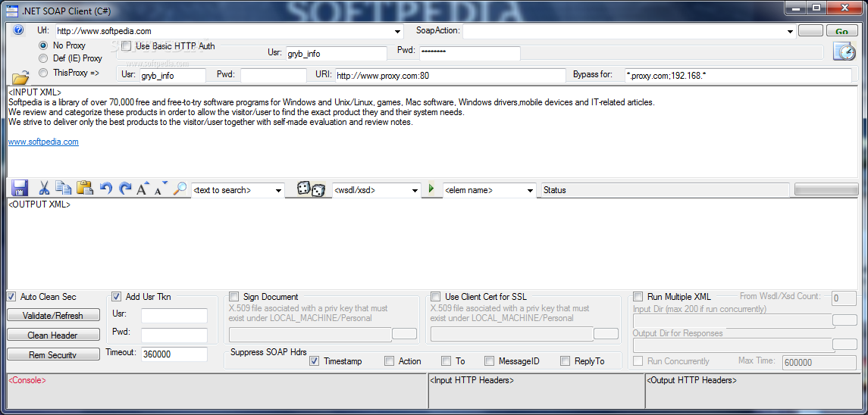Open the text to search dropdown

click(x=278, y=190)
